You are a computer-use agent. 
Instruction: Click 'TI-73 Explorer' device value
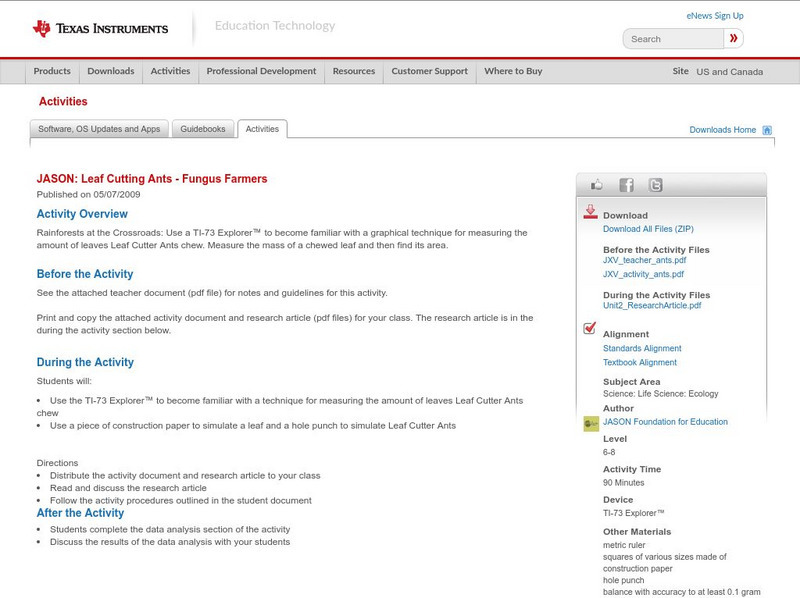click(x=634, y=513)
